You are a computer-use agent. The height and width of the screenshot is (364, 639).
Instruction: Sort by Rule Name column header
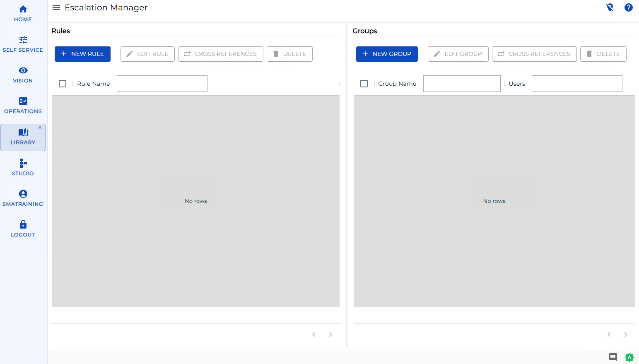click(94, 84)
